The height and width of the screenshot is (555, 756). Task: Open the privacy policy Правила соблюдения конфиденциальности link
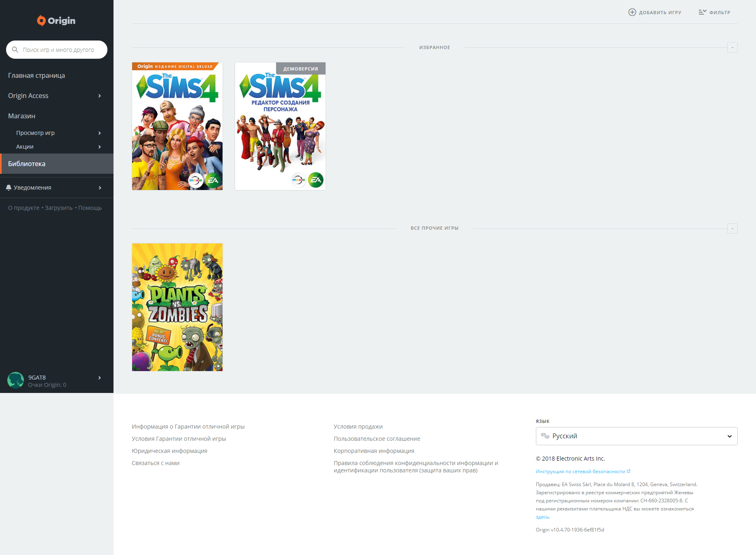[x=416, y=467]
